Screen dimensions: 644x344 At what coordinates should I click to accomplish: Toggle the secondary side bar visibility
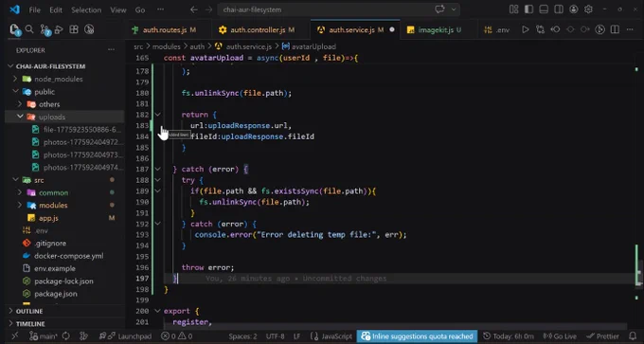559,9
